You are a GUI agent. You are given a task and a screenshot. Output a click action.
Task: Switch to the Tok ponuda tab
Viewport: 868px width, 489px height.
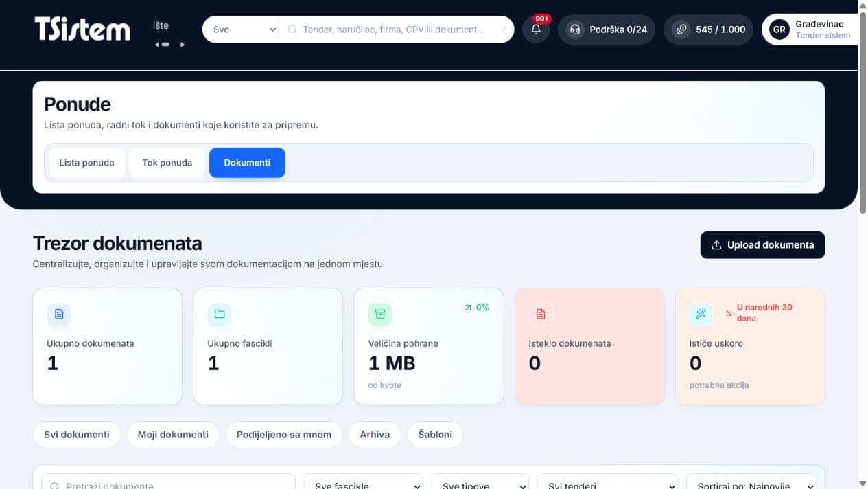[167, 163]
